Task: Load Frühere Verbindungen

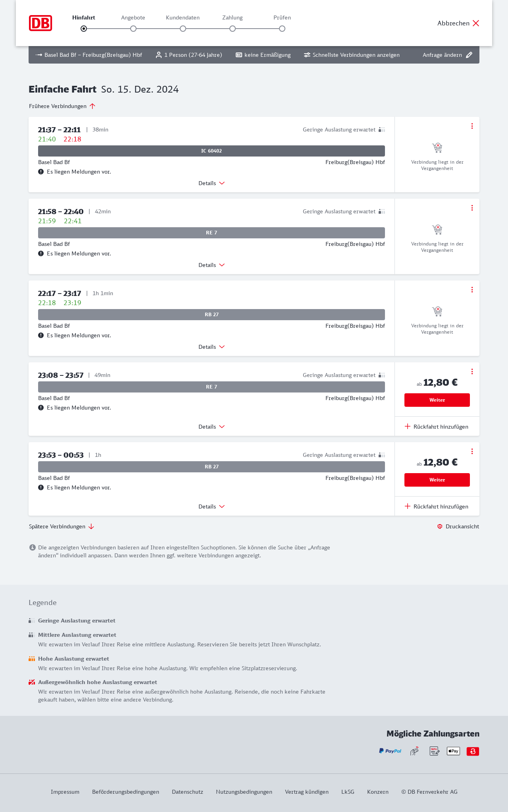Action: [x=62, y=106]
